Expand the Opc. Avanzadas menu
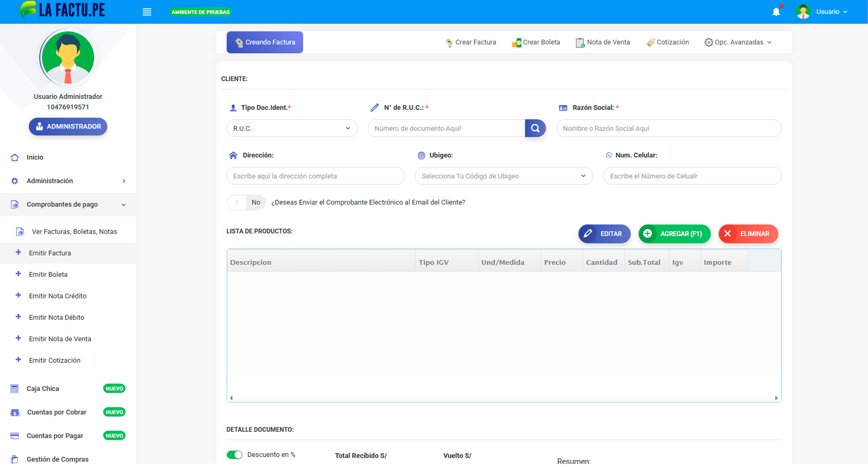868x467 pixels. click(x=738, y=42)
